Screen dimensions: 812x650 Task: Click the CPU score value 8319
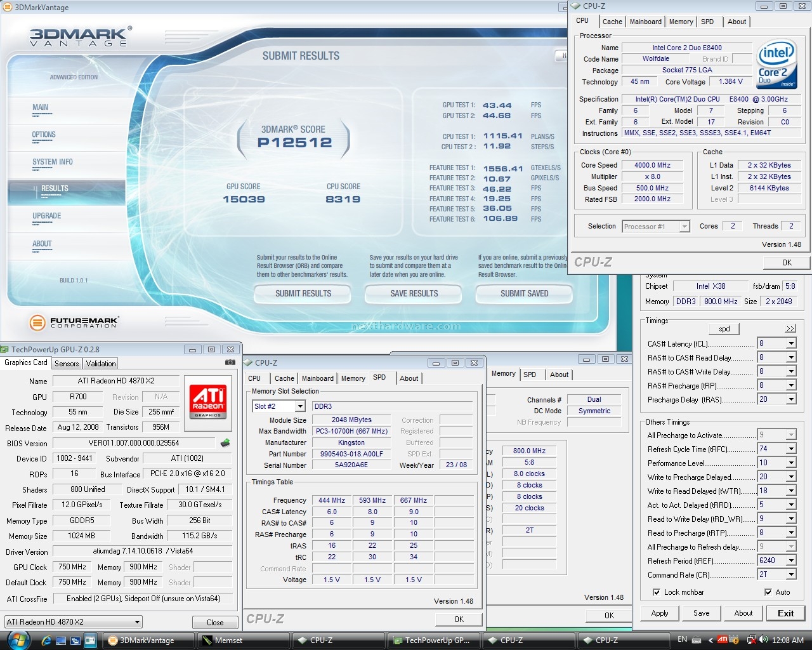pos(343,199)
